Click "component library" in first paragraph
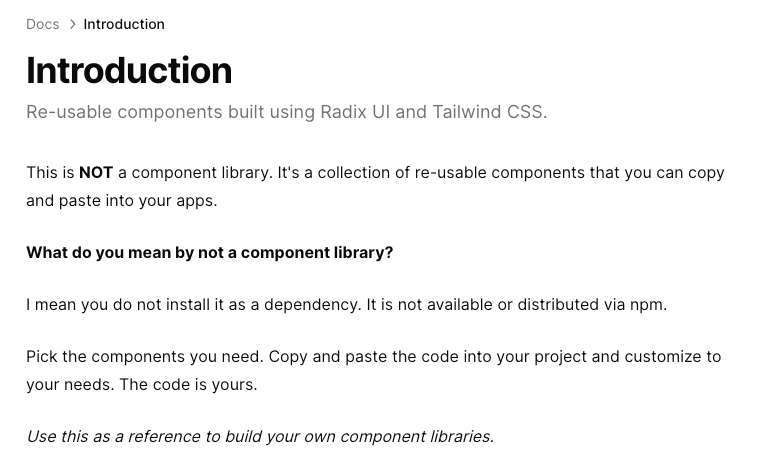The image size is (761, 461). click(200, 173)
